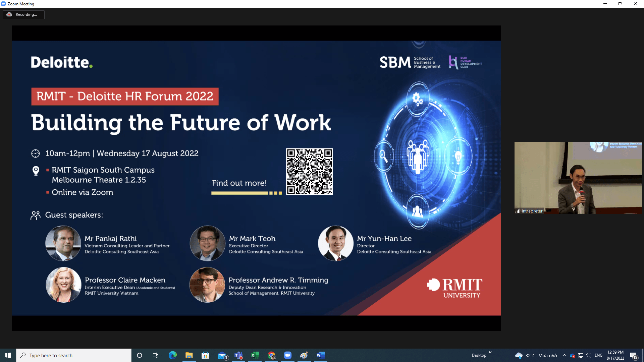This screenshot has width=644, height=362.
Task: Open the Windows Start menu
Action: (x=8, y=355)
